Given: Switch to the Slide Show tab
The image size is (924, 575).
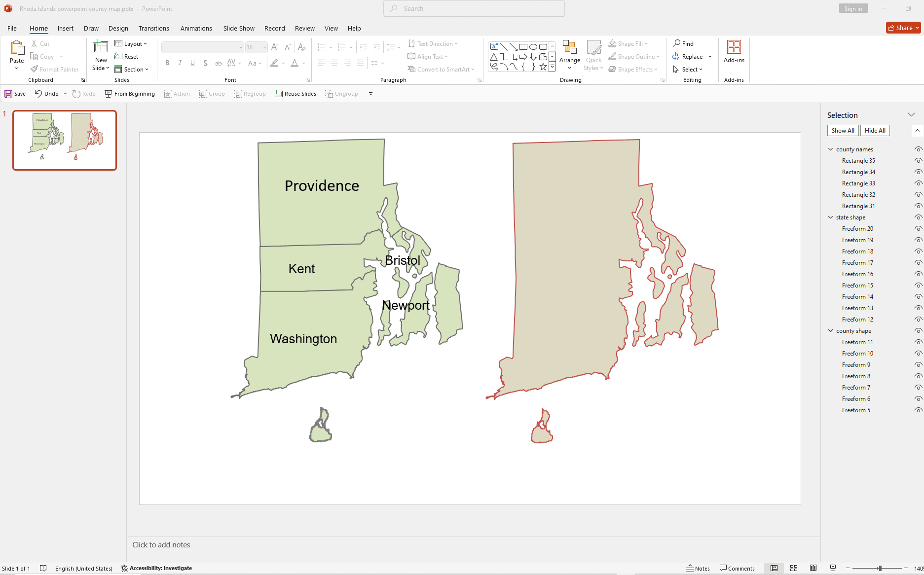Looking at the screenshot, I should [x=239, y=28].
